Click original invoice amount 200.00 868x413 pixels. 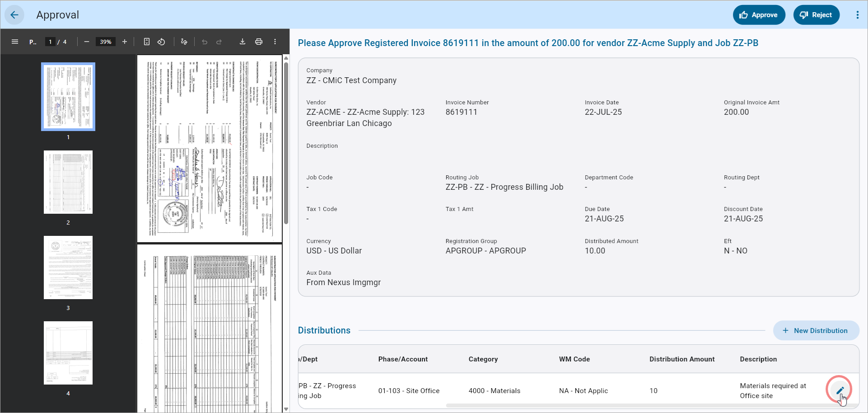[x=736, y=112]
